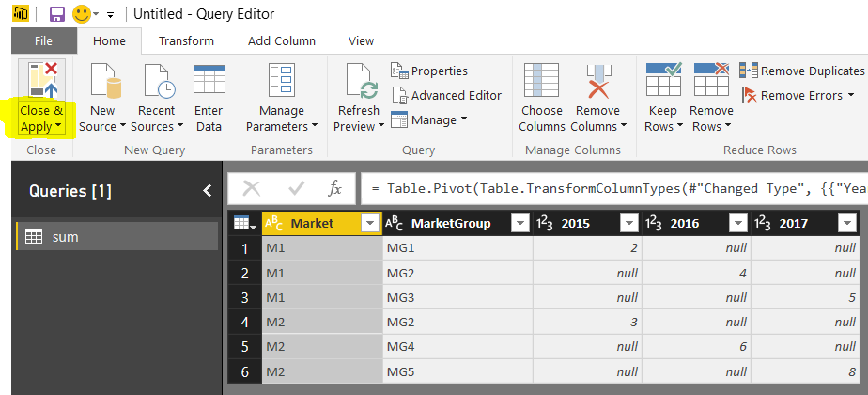868x395 pixels.
Task: Click the Remove Columns icon
Action: (x=597, y=81)
